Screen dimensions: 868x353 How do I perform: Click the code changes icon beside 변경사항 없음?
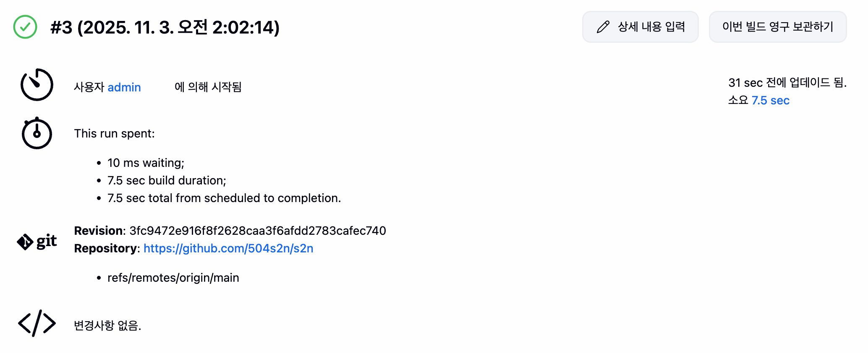37,323
